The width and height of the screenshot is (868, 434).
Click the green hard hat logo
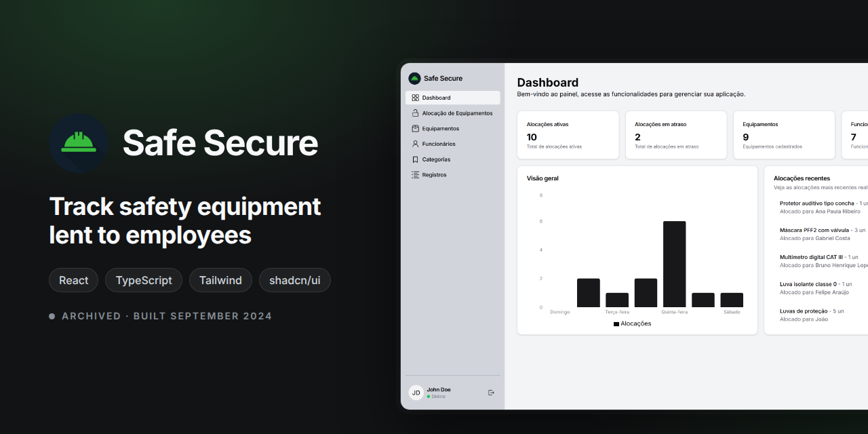coord(79,143)
